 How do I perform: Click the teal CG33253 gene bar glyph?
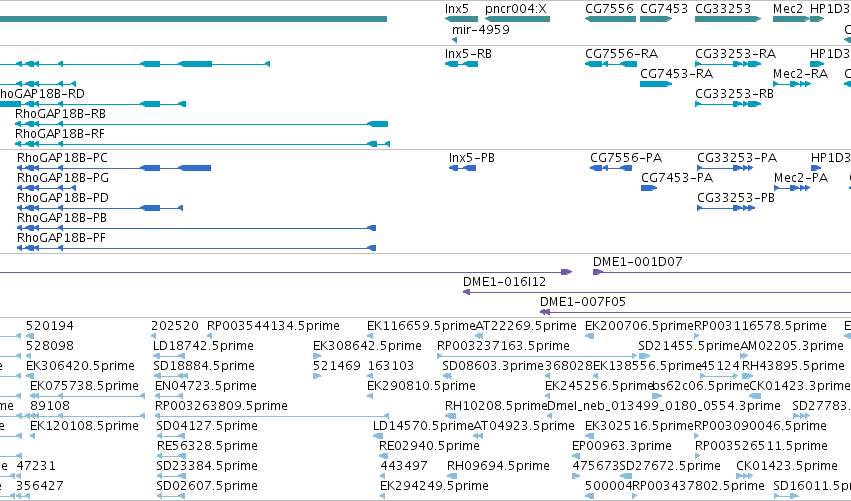728,19
